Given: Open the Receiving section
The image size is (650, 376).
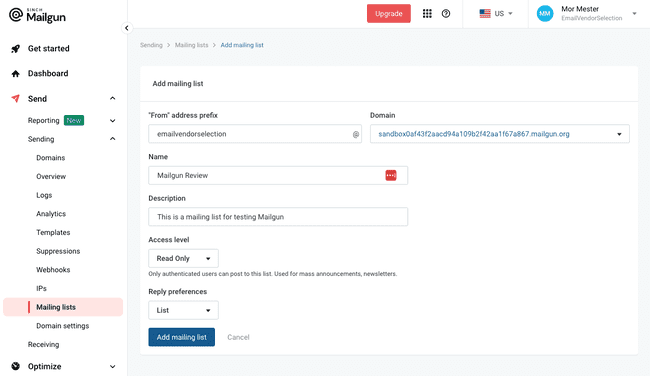Looking at the screenshot, I should pyautogui.click(x=44, y=344).
